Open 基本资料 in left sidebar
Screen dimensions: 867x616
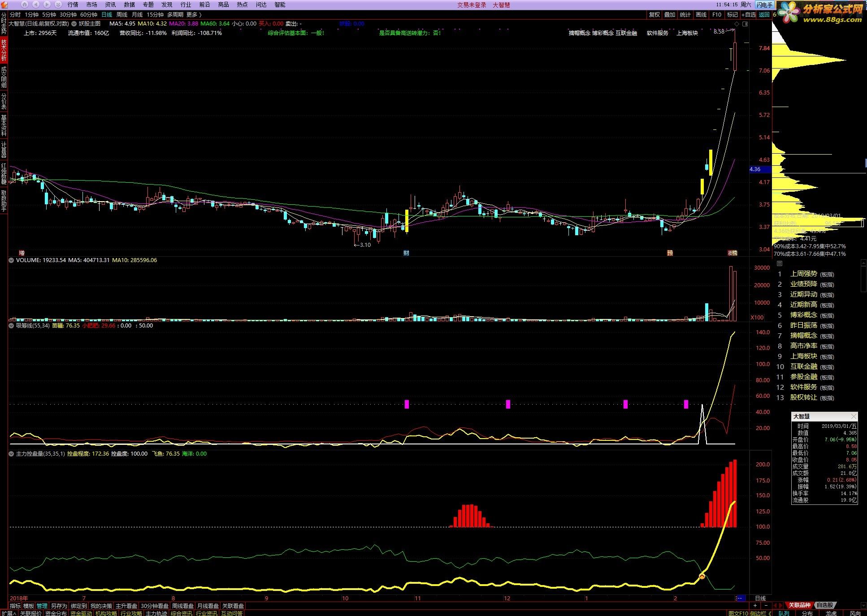(4, 126)
